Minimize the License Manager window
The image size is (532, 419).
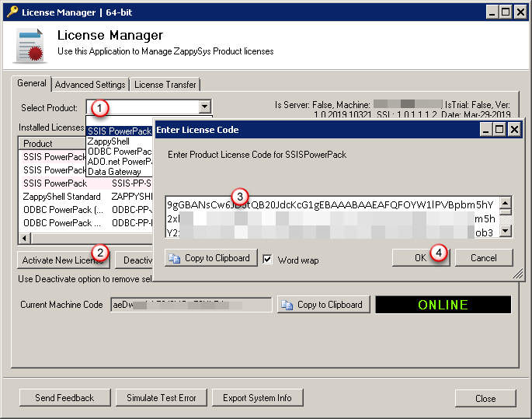(x=492, y=12)
